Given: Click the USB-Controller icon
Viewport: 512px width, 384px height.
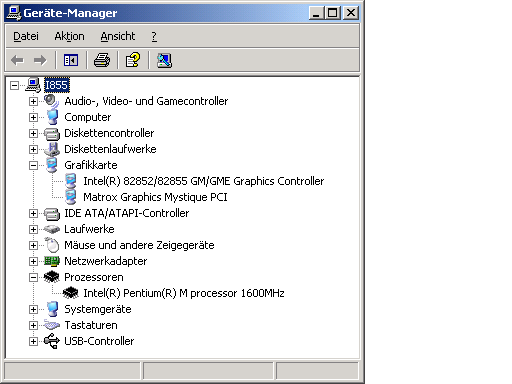Looking at the screenshot, I should pyautogui.click(x=52, y=341).
